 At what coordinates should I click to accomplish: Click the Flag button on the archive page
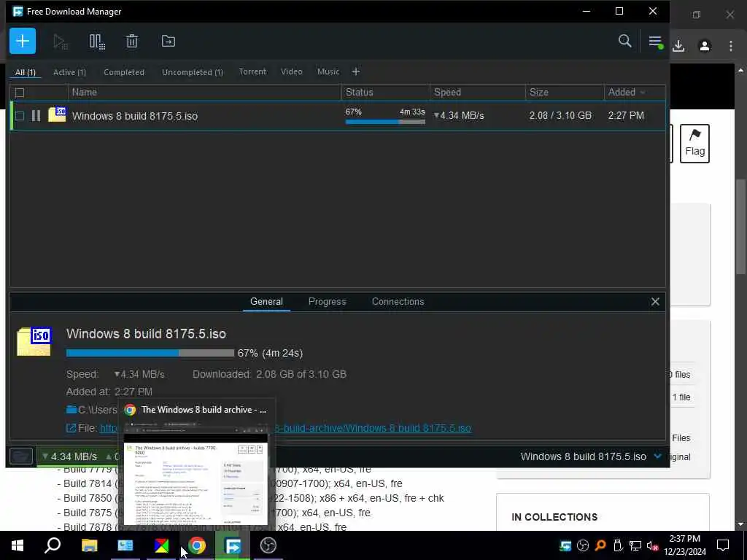(x=694, y=144)
